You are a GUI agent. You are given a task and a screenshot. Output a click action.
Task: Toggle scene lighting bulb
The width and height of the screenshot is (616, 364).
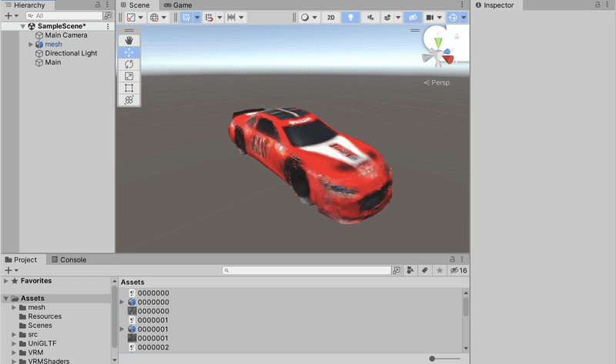(350, 17)
